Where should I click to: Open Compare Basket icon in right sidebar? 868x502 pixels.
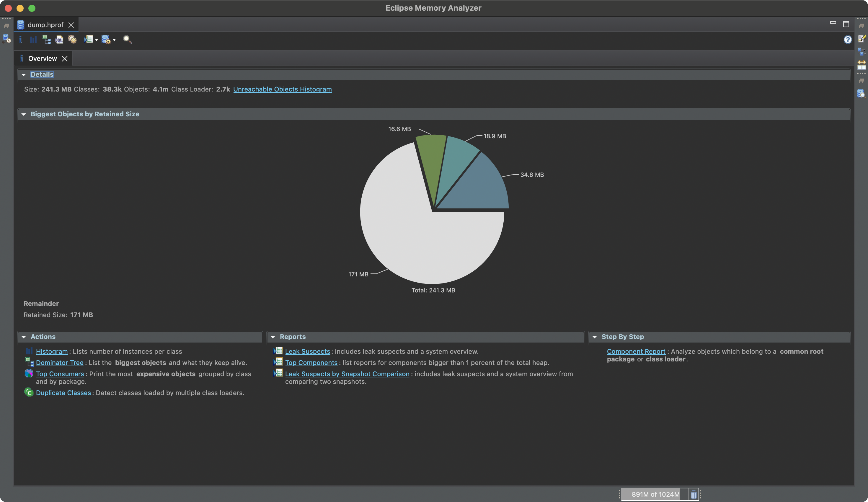point(862,65)
